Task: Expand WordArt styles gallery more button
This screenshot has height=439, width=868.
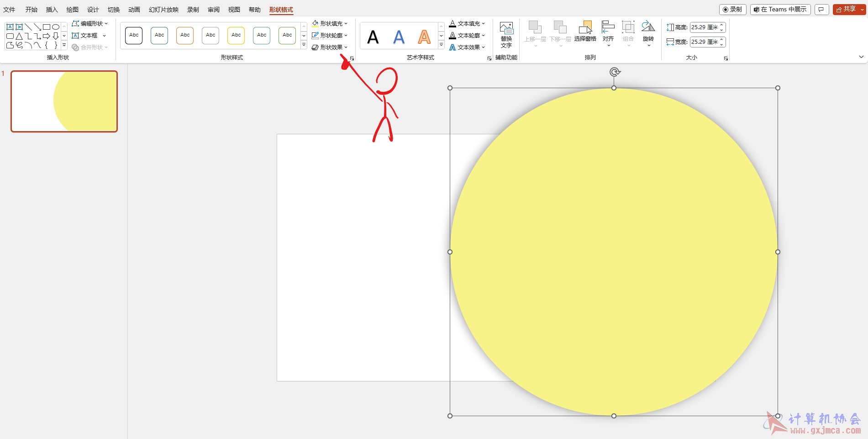Action: tap(441, 45)
